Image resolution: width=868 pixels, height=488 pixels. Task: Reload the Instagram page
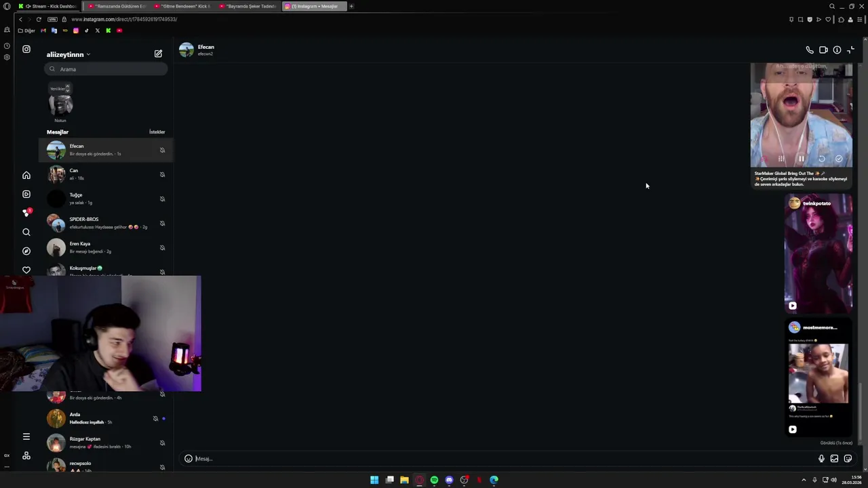pyautogui.click(x=39, y=19)
